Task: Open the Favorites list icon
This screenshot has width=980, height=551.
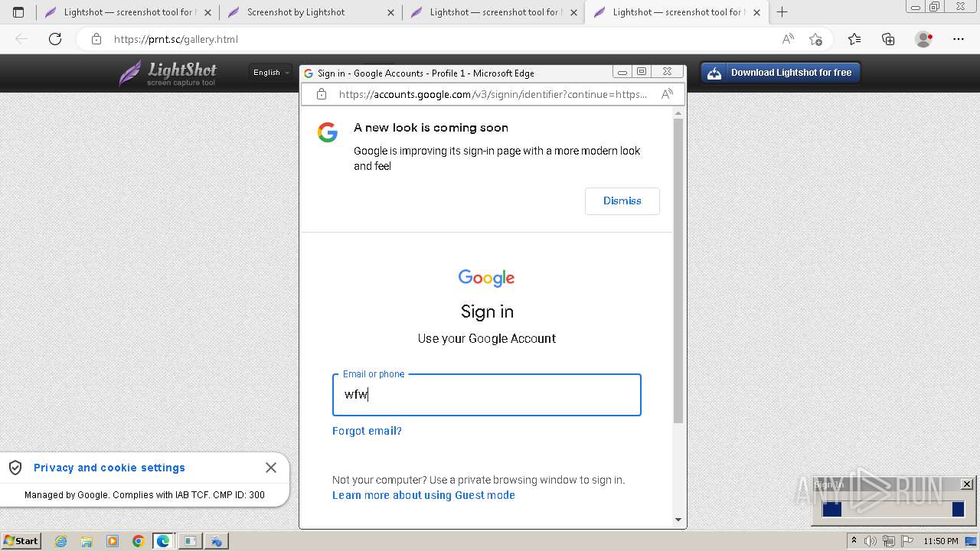Action: coord(854,39)
